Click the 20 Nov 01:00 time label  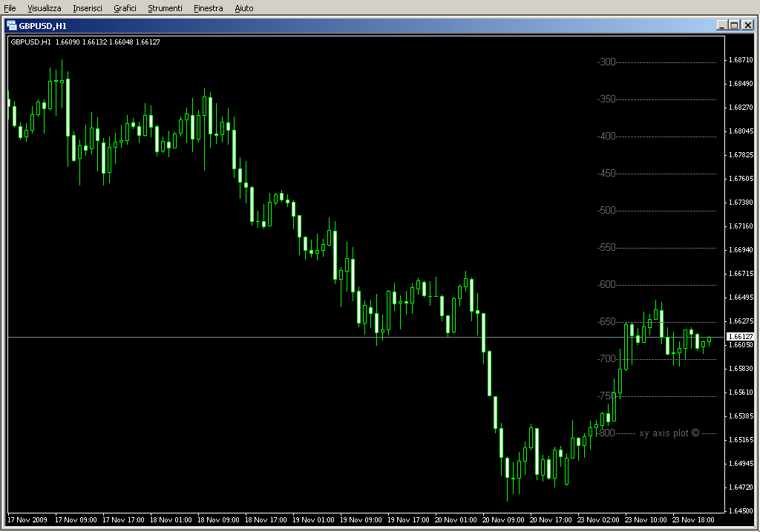456,520
